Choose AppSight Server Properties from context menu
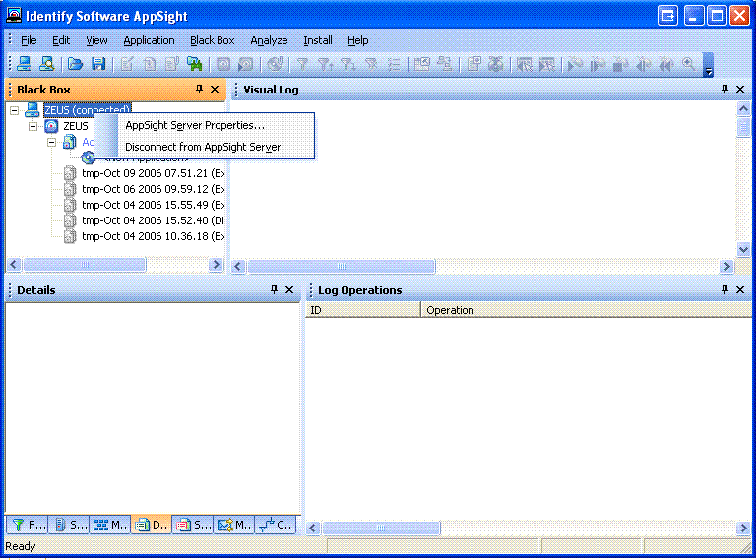 [205, 125]
